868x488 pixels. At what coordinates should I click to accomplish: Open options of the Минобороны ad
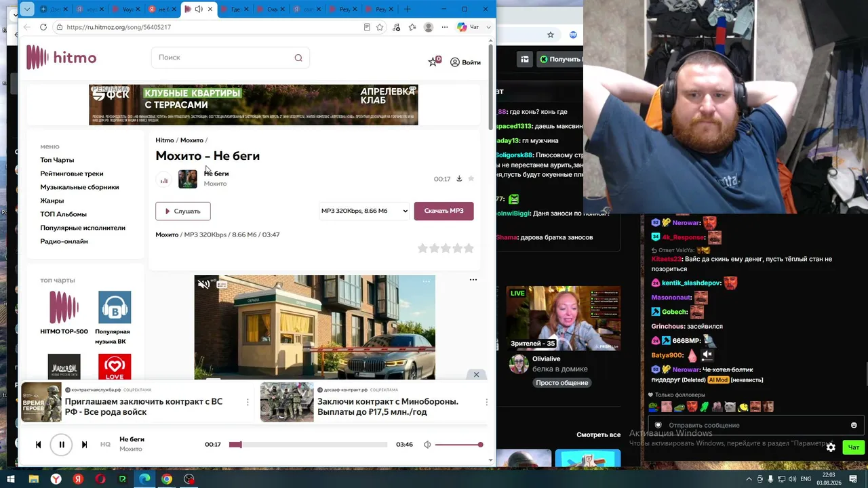click(486, 402)
